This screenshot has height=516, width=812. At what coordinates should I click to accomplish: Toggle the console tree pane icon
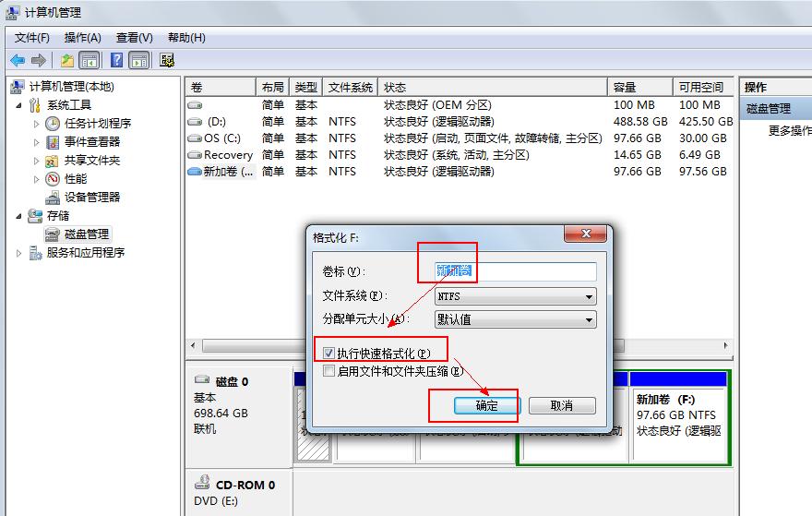(x=90, y=61)
